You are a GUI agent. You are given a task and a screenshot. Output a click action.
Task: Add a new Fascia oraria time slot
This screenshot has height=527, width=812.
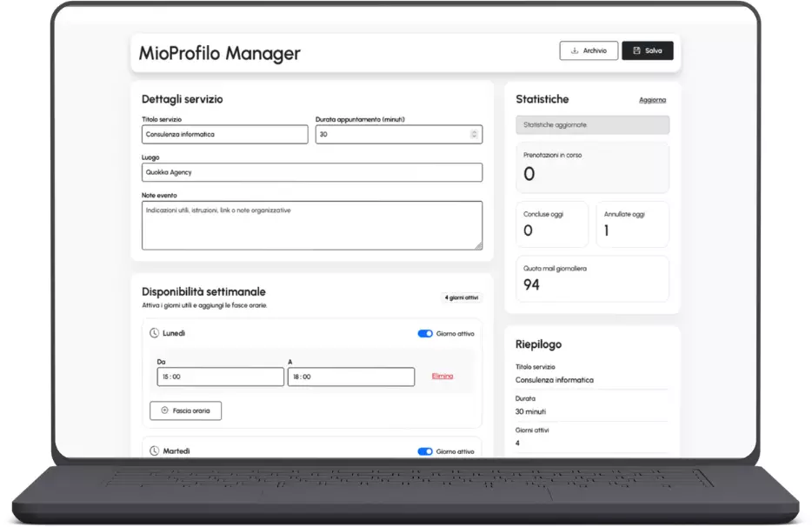click(185, 410)
